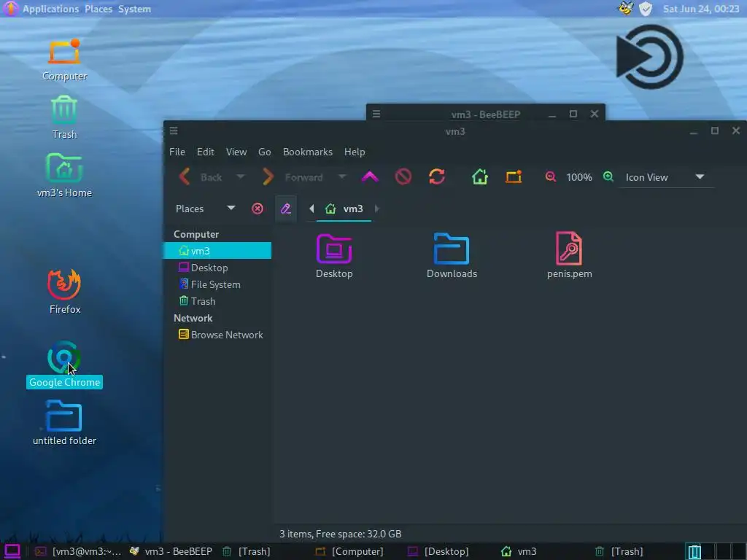
Task: Open Computer location from toolbar icon
Action: coord(514,177)
